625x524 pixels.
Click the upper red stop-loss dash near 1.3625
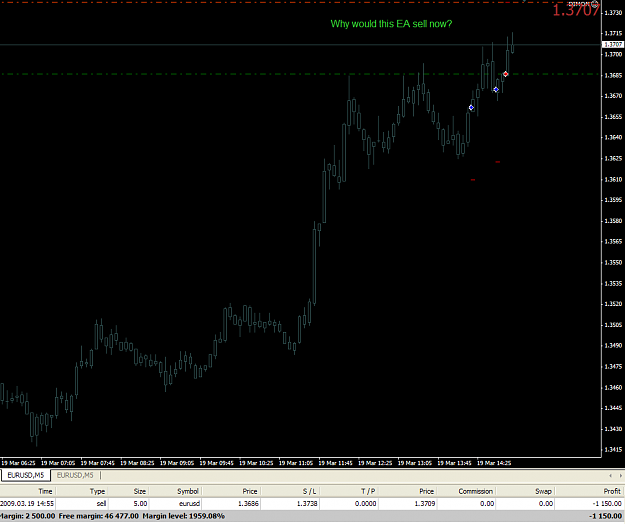[x=497, y=162]
